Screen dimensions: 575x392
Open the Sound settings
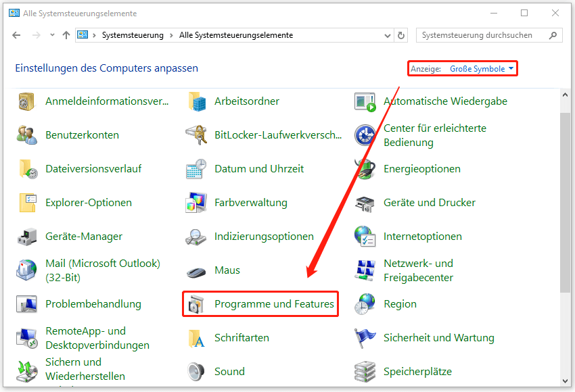pyautogui.click(x=229, y=371)
